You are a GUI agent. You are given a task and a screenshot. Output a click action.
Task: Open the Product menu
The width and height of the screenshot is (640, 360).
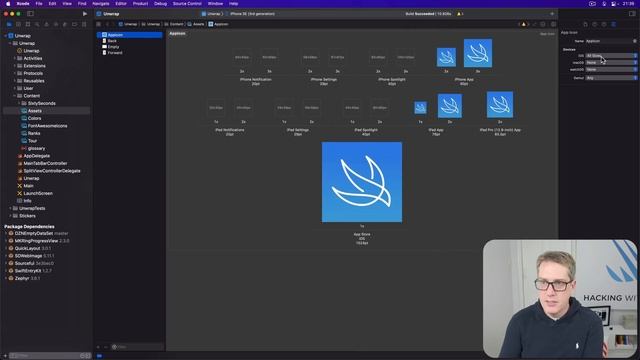(140, 4)
